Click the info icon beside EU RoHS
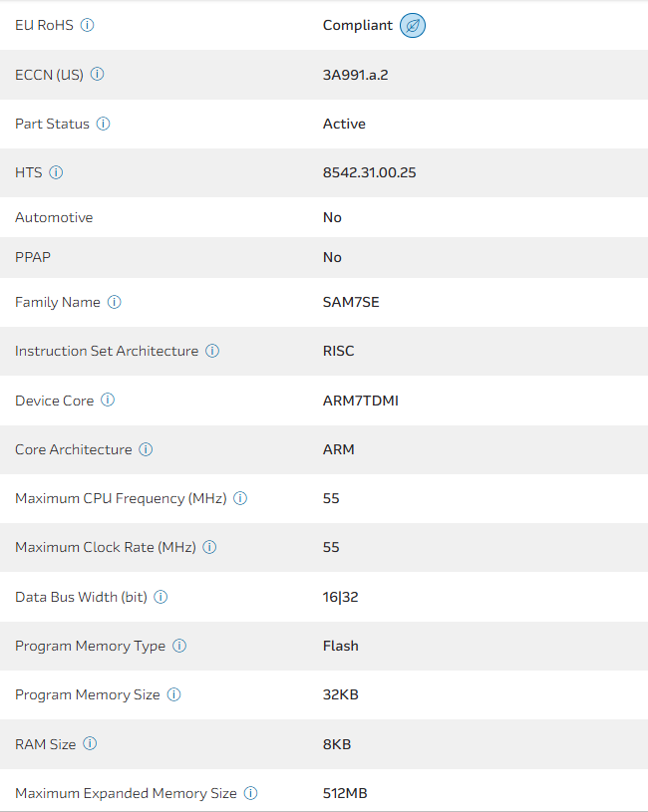The width and height of the screenshot is (648, 812). (x=87, y=25)
